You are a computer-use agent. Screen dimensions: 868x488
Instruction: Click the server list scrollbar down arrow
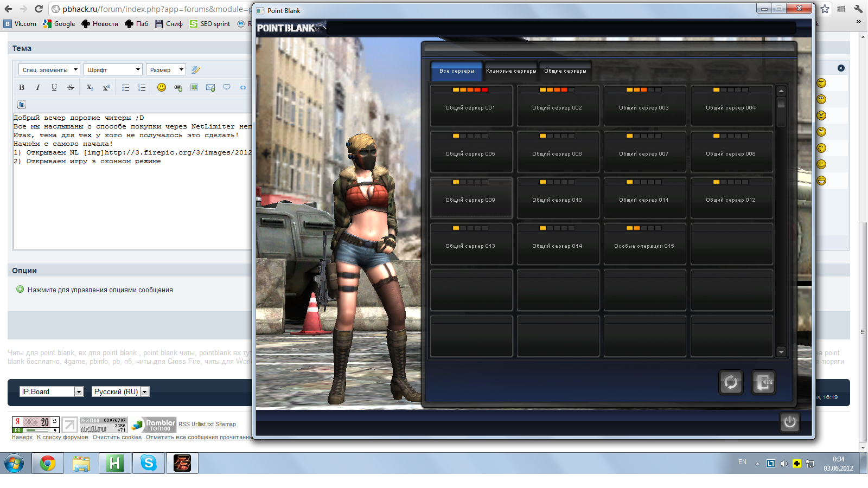pyautogui.click(x=781, y=352)
